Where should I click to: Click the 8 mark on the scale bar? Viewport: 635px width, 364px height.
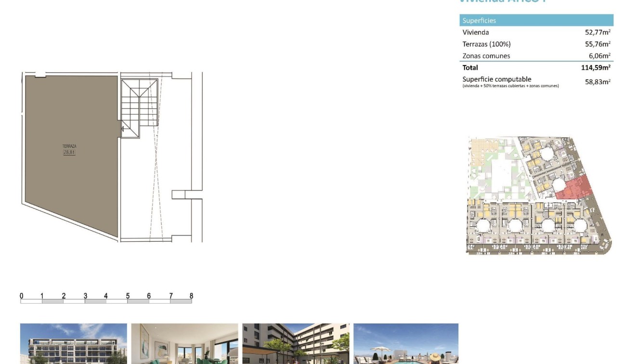tap(191, 296)
